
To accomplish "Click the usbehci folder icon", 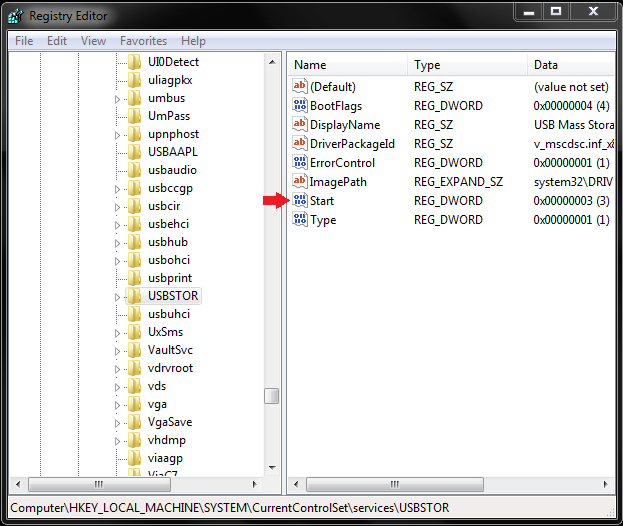I will [134, 224].
